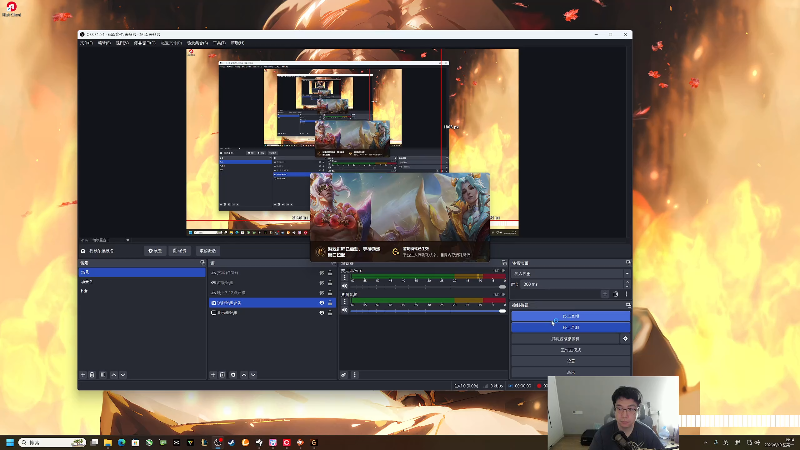The width and height of the screenshot is (800, 450).
Task: Click the Start Recording button
Action: tap(570, 328)
